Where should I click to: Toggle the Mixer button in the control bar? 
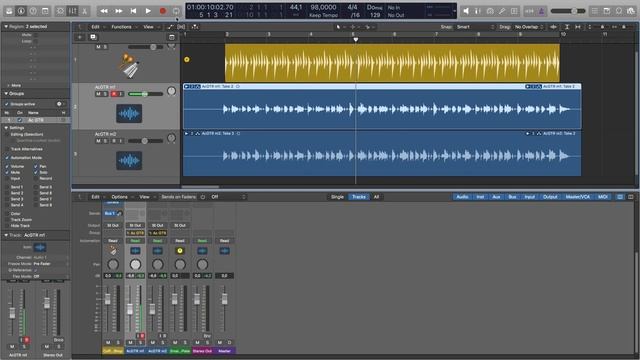tap(72, 11)
